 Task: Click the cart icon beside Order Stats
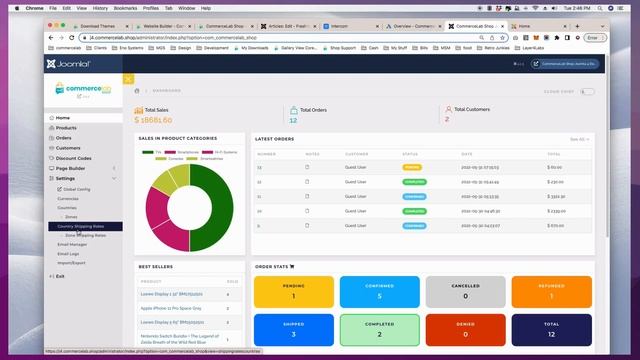coord(292,267)
